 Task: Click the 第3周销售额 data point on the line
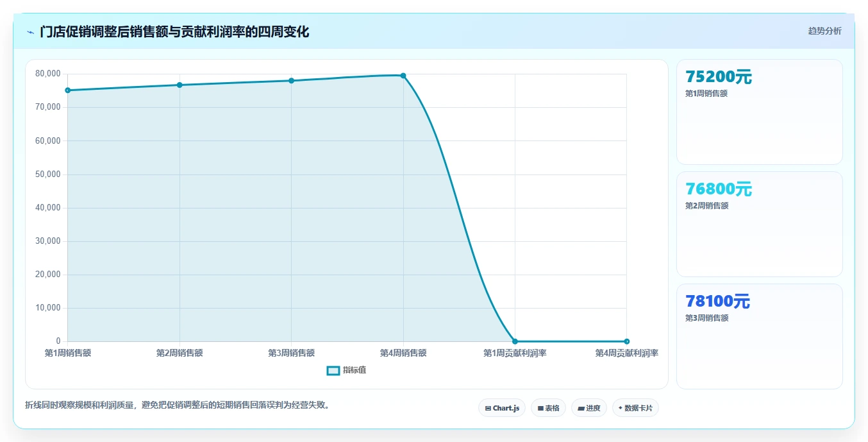tap(291, 81)
